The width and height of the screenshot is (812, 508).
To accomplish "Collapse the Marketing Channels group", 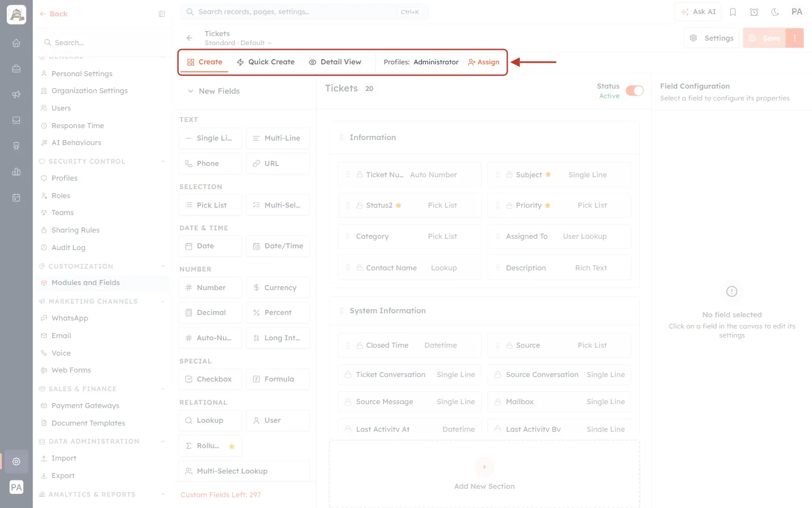I will (x=163, y=301).
